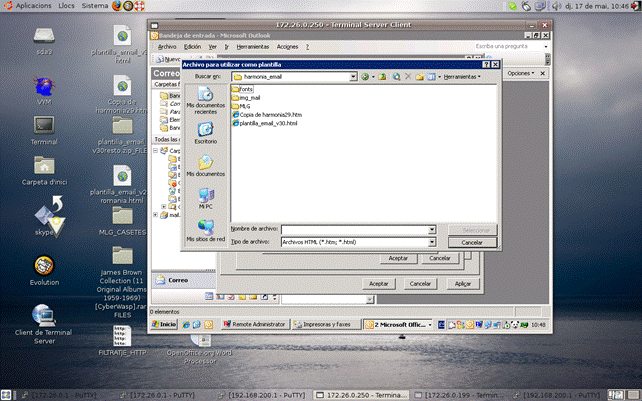Open the Herramientas dropdown in file dialog
The height and width of the screenshot is (401, 642).
tap(462, 76)
